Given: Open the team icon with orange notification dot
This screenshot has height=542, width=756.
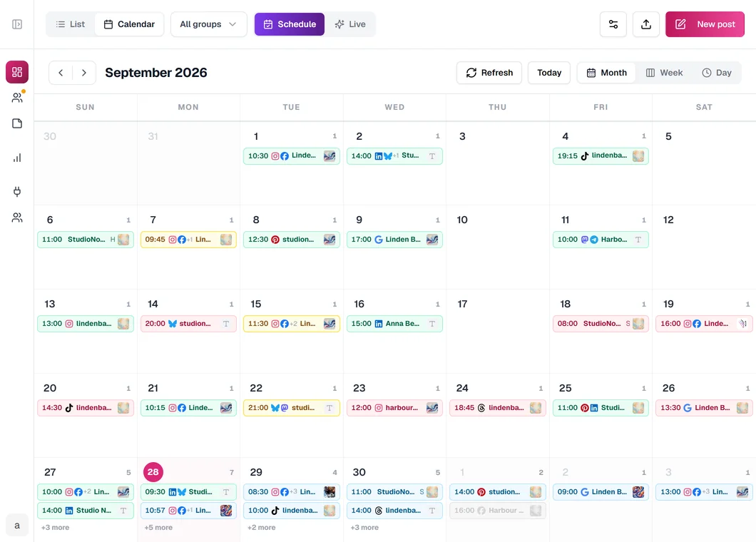Looking at the screenshot, I should point(17,98).
